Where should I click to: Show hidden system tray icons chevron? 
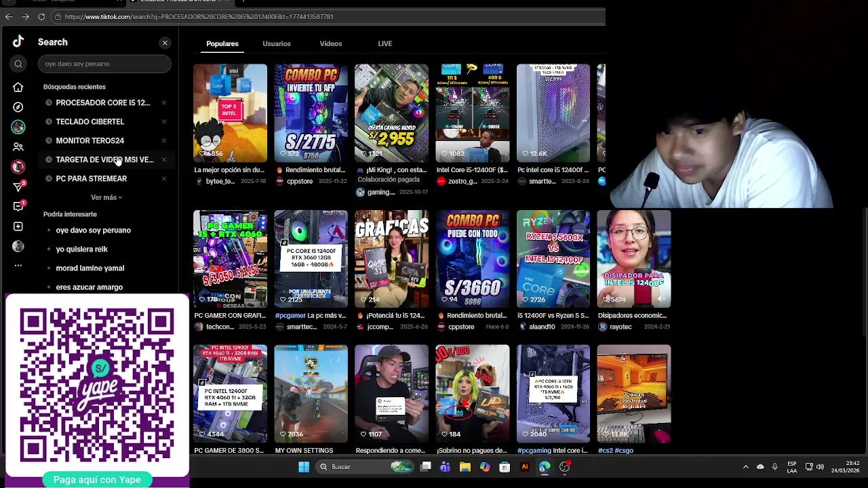746,467
